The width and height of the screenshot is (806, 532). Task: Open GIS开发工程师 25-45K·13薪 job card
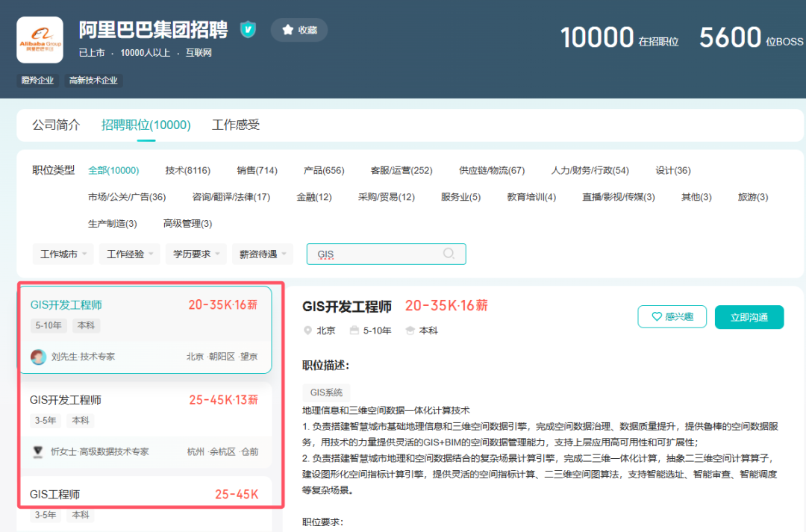pos(146,425)
